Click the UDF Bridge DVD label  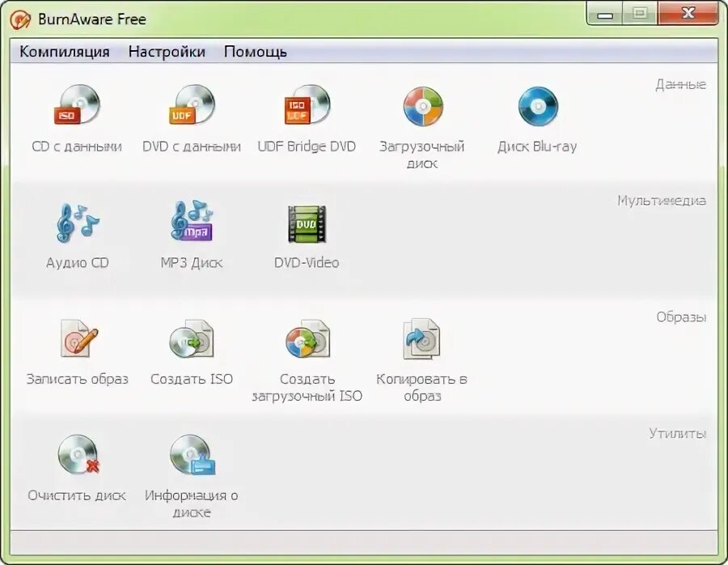[307, 147]
